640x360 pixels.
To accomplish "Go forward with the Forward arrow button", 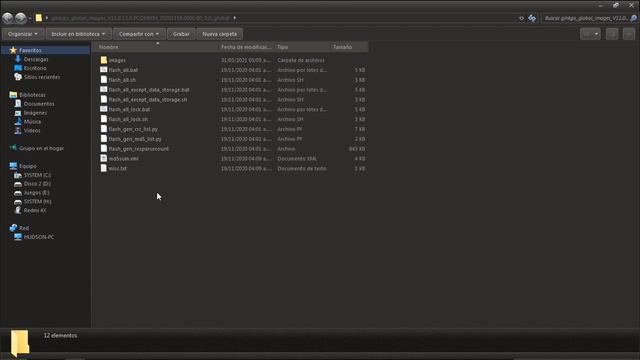I will tap(20, 18).
